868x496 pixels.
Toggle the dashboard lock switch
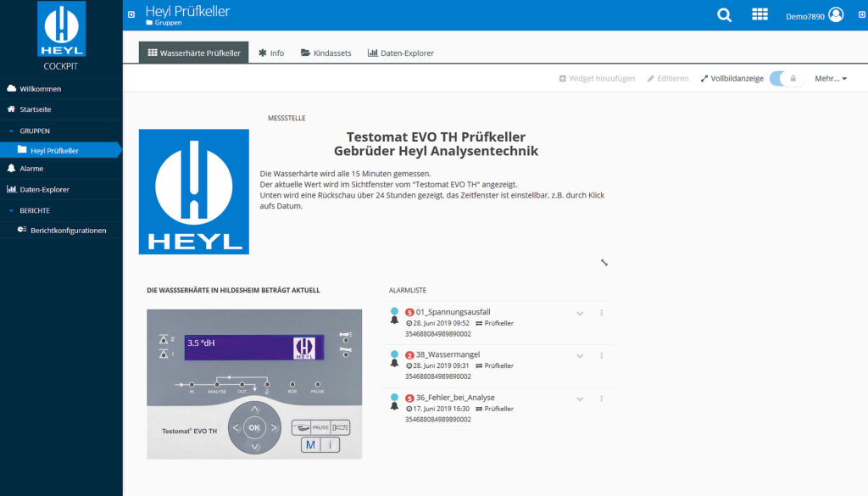(786, 79)
